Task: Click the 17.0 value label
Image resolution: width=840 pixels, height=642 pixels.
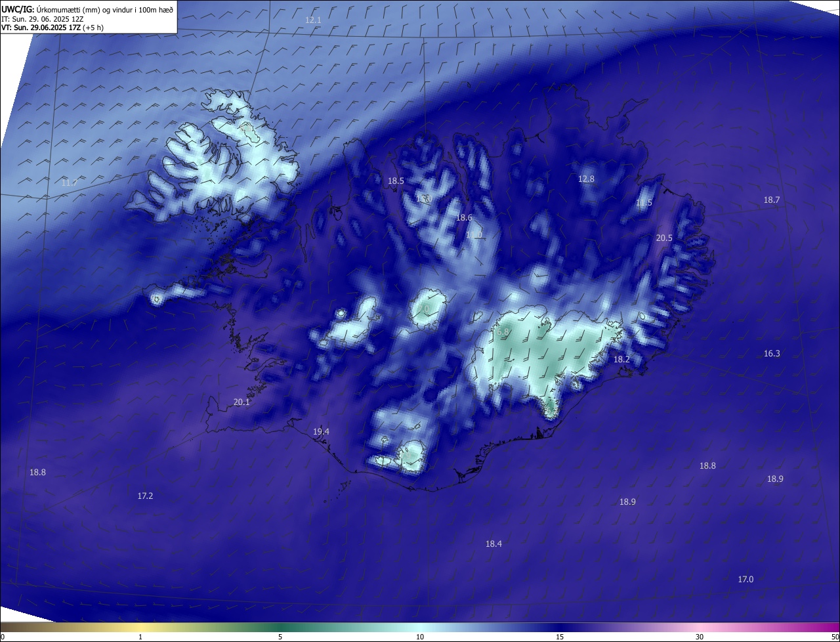Action: 745,580
